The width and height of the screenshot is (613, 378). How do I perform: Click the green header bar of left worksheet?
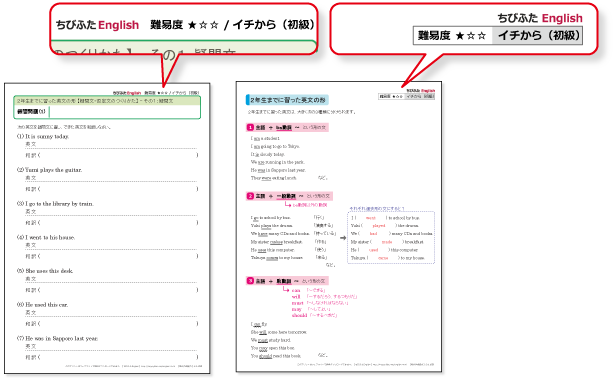tap(107, 101)
